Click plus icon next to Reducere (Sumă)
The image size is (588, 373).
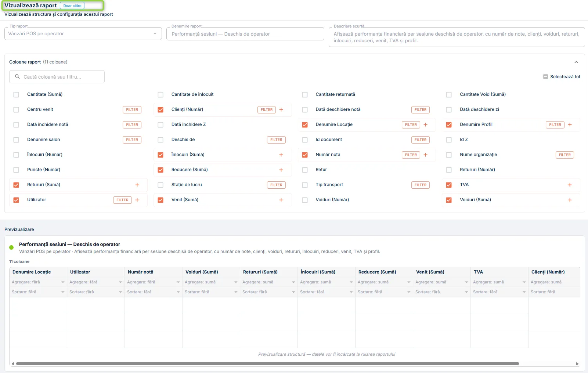[x=281, y=170]
